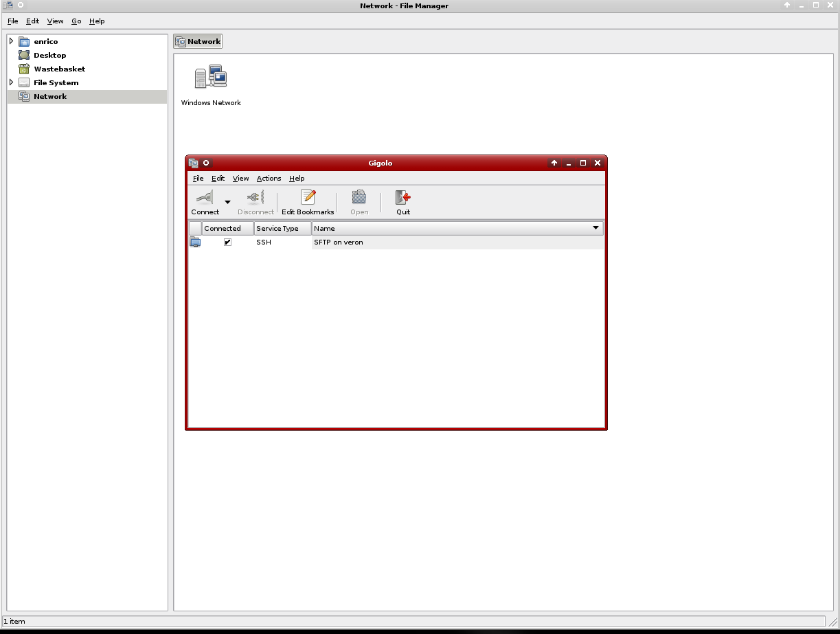Click the Connect plug icon in Gigolo
The image size is (840, 634).
click(x=205, y=198)
